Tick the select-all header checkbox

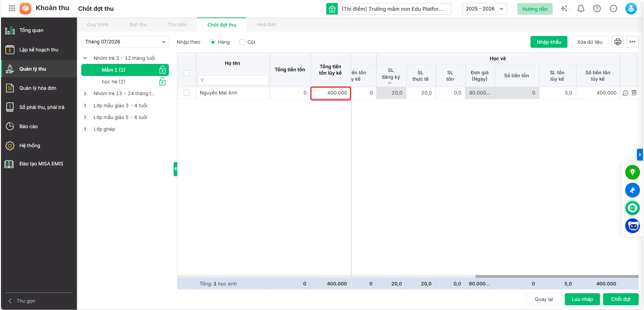point(187,73)
